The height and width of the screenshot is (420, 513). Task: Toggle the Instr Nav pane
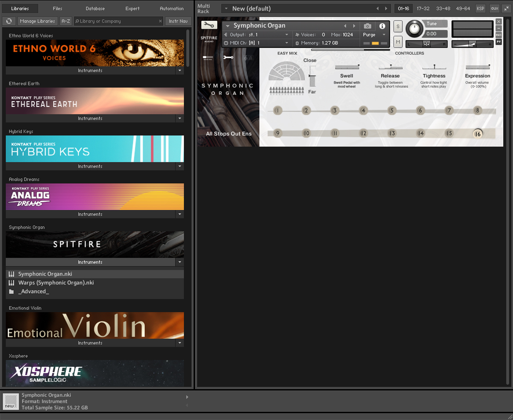[178, 21]
